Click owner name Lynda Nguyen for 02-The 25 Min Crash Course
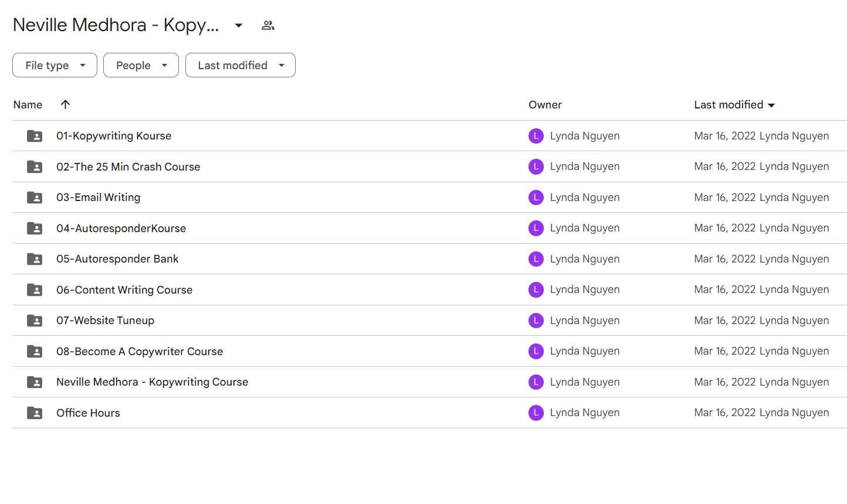Viewport: 847px width, 504px height. pos(585,166)
